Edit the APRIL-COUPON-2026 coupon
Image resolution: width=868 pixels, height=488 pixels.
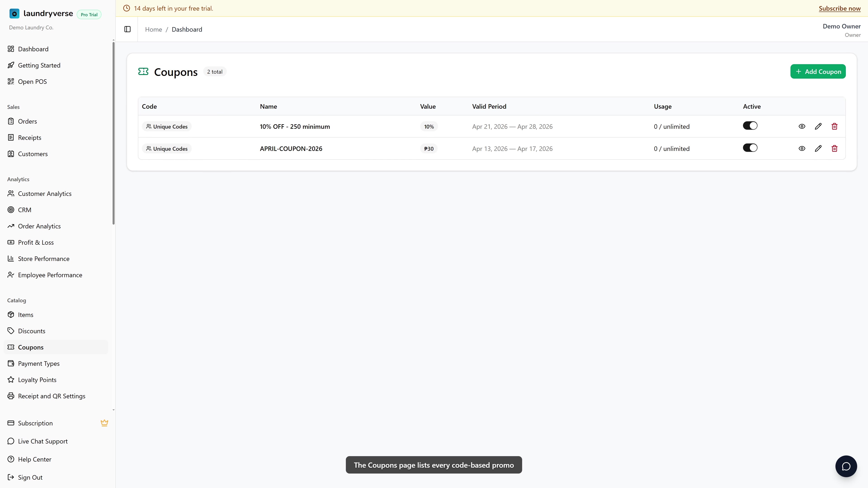coord(818,148)
